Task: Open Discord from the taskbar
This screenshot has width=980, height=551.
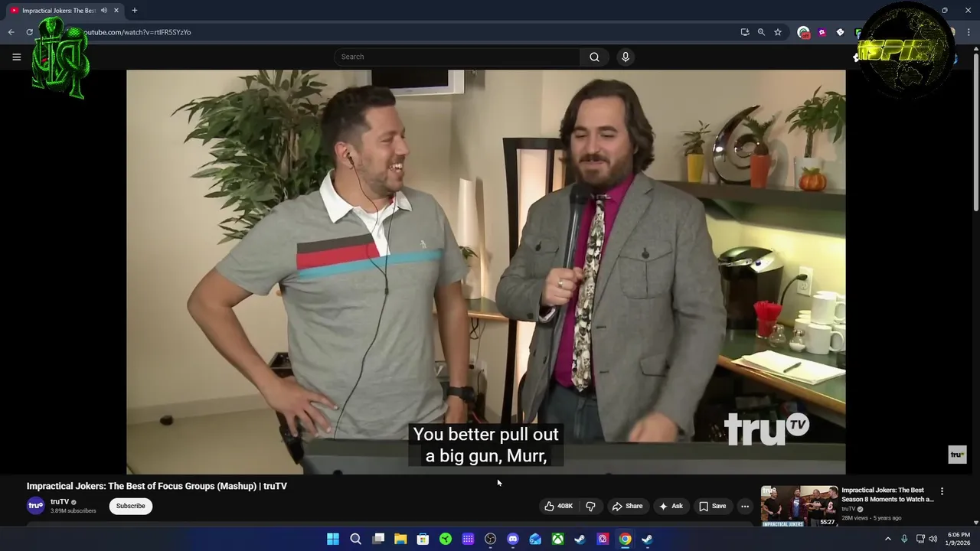Action: pyautogui.click(x=513, y=539)
